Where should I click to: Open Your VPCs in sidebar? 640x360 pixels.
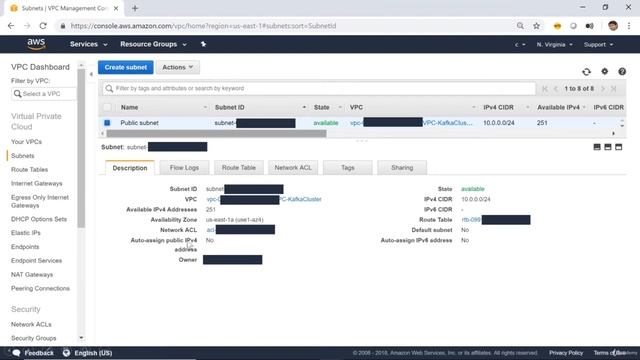pos(27,142)
